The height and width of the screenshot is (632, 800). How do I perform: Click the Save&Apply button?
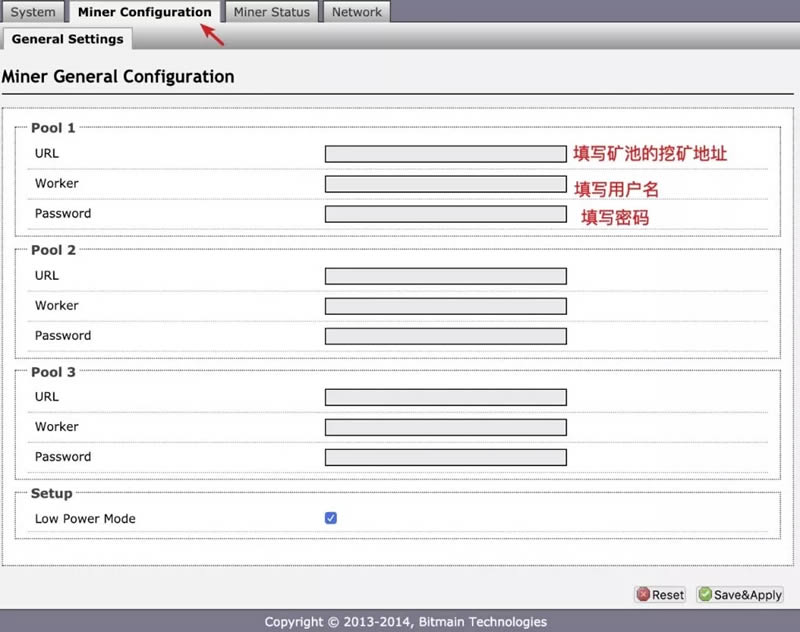(740, 595)
